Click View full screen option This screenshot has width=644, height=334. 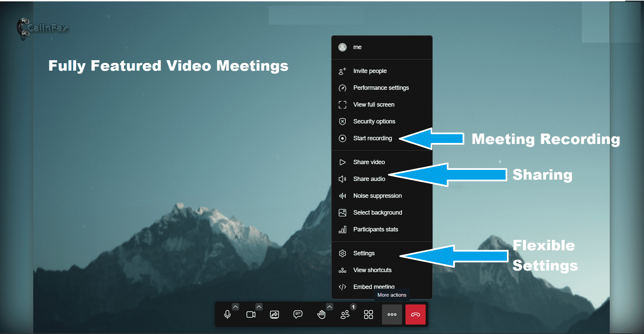pyautogui.click(x=374, y=105)
